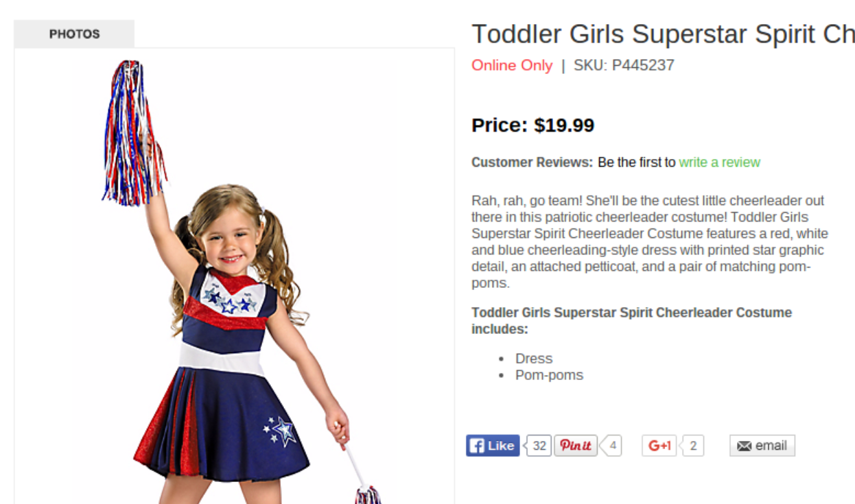
Task: Click the SKU P445237 text
Action: point(624,65)
